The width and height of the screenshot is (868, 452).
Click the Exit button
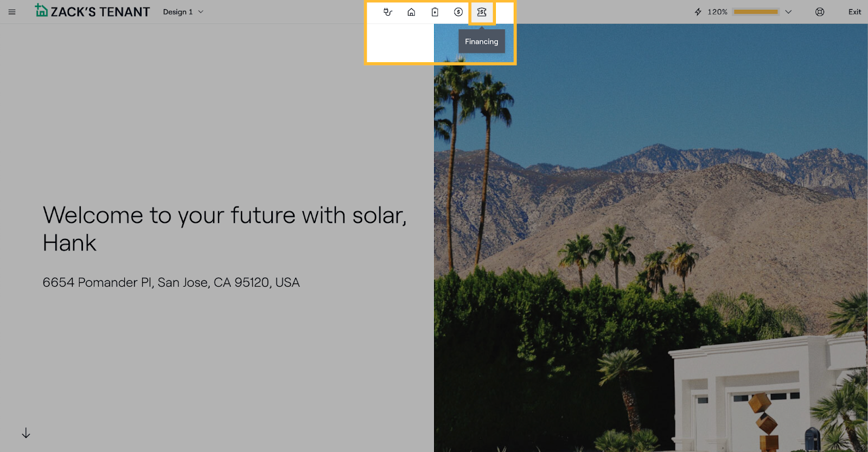coord(854,12)
